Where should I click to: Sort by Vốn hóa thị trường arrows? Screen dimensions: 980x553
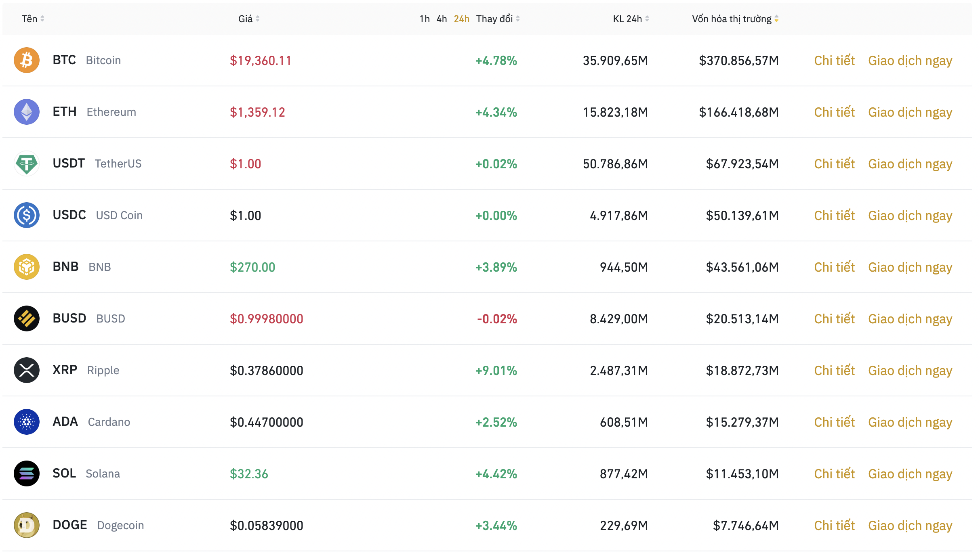click(776, 19)
